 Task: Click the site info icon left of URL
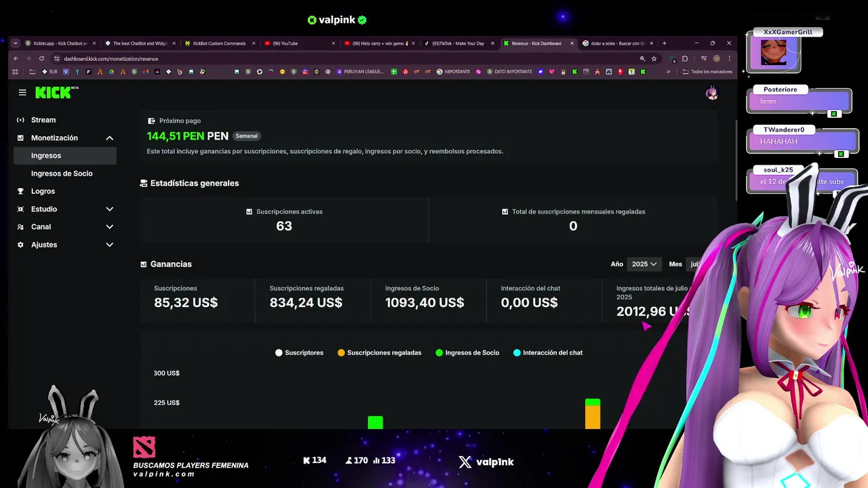57,58
